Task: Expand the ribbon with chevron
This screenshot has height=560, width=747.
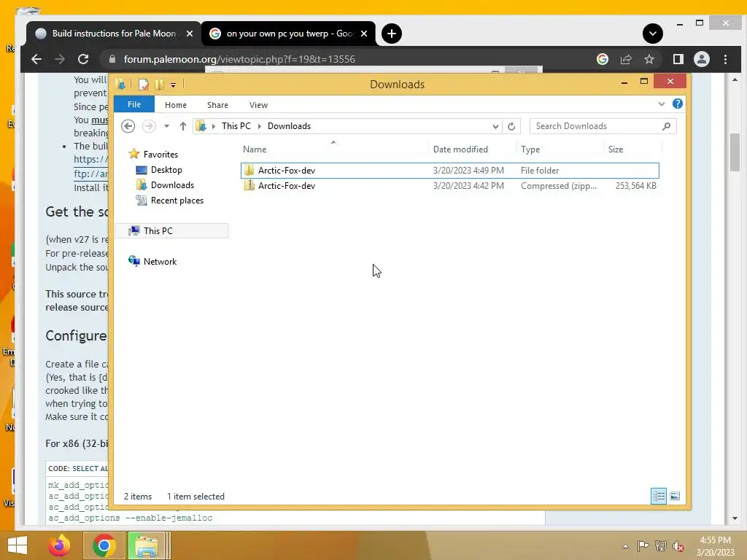Action: coord(661,104)
